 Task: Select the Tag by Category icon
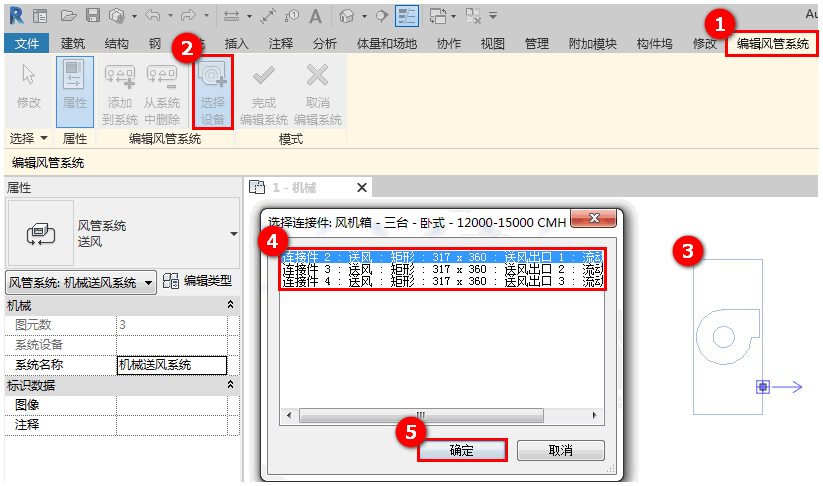click(292, 16)
